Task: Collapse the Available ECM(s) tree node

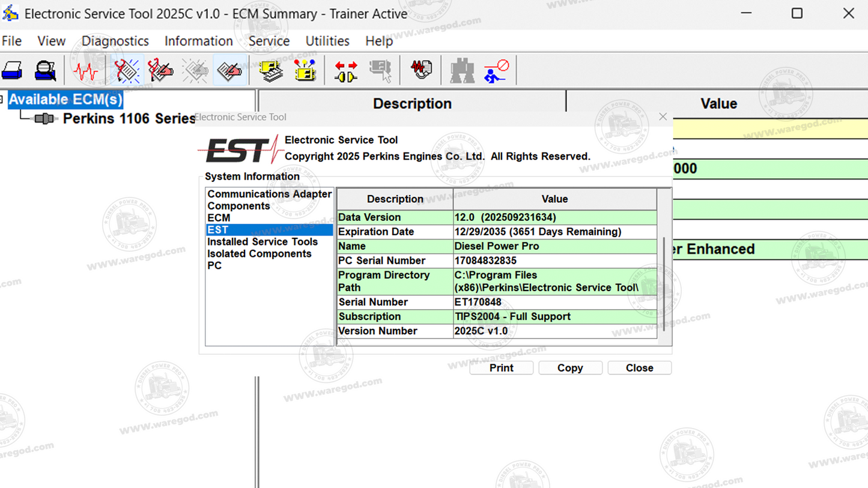Action: (2, 100)
